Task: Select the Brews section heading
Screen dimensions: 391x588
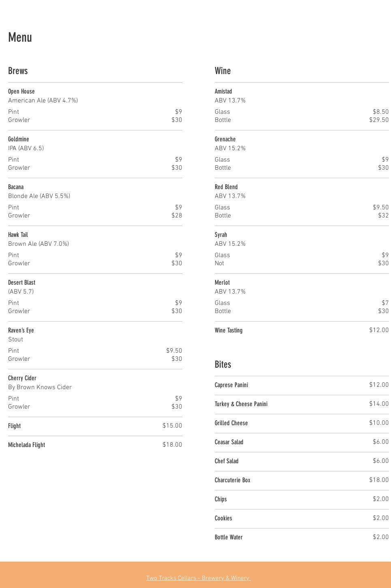Action: [18, 71]
